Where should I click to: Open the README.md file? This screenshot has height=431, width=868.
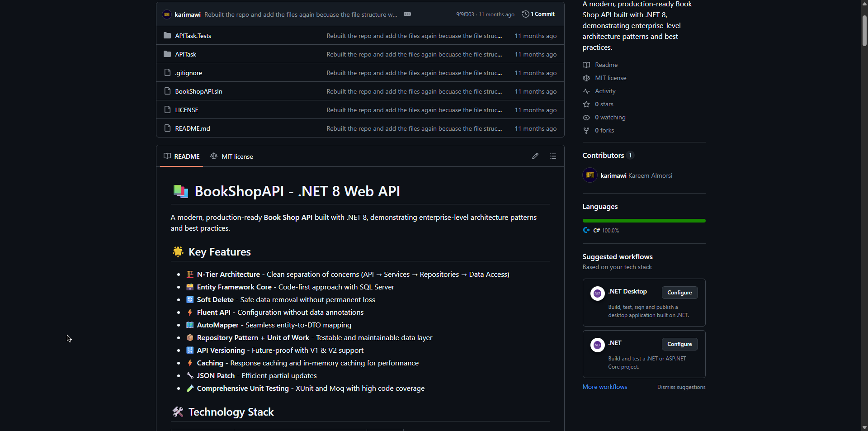coord(193,128)
